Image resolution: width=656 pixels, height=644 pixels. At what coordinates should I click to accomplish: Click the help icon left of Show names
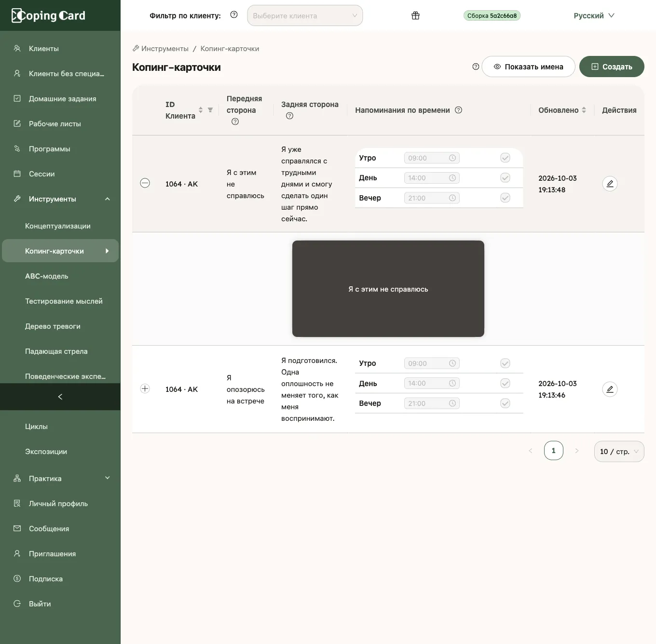[x=476, y=67]
